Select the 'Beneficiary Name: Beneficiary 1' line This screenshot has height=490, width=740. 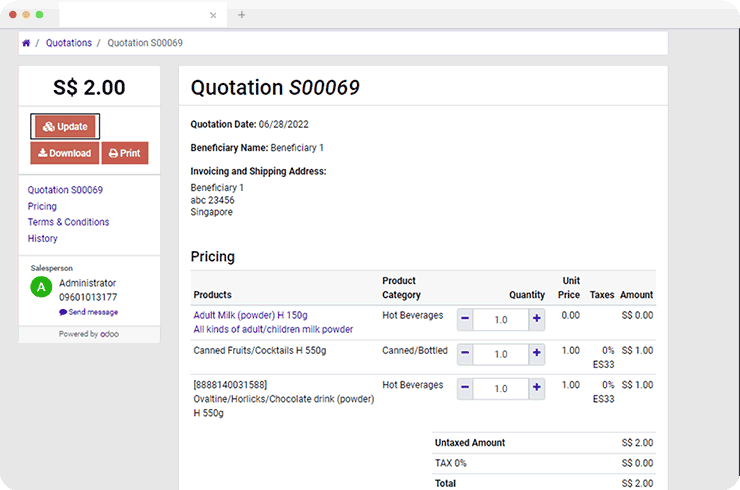point(257,148)
